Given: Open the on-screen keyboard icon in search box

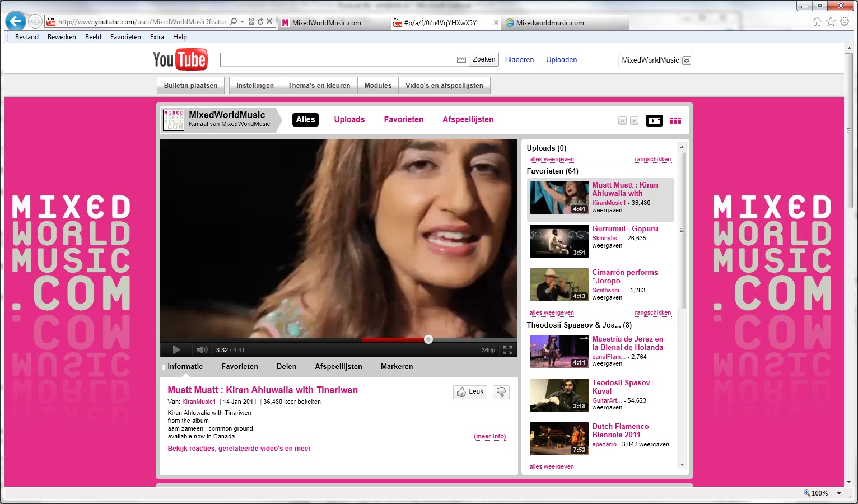Looking at the screenshot, I should coord(461,60).
